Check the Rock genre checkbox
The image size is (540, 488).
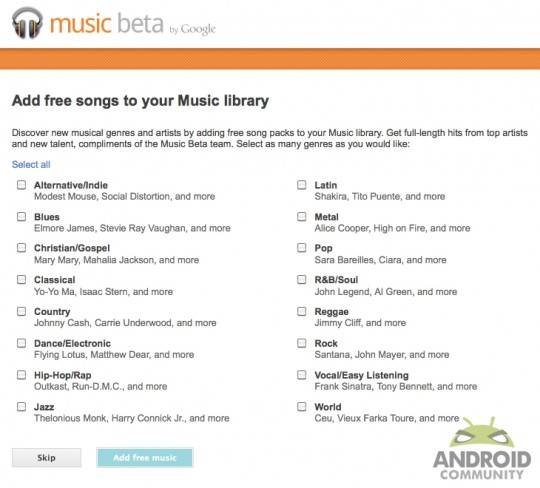coord(302,343)
